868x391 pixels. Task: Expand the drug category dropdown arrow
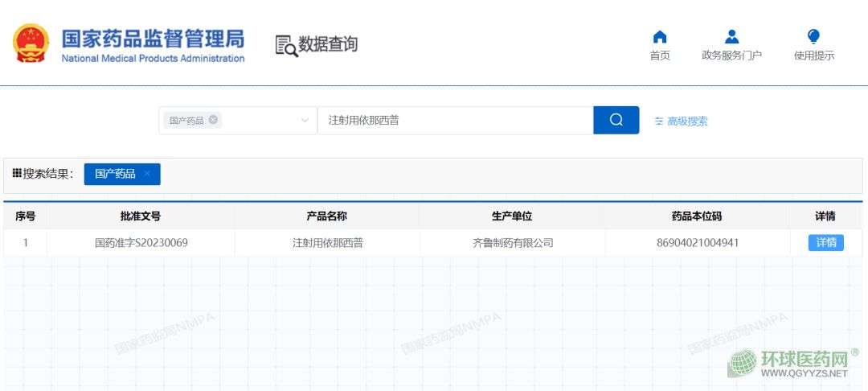pyautogui.click(x=305, y=121)
